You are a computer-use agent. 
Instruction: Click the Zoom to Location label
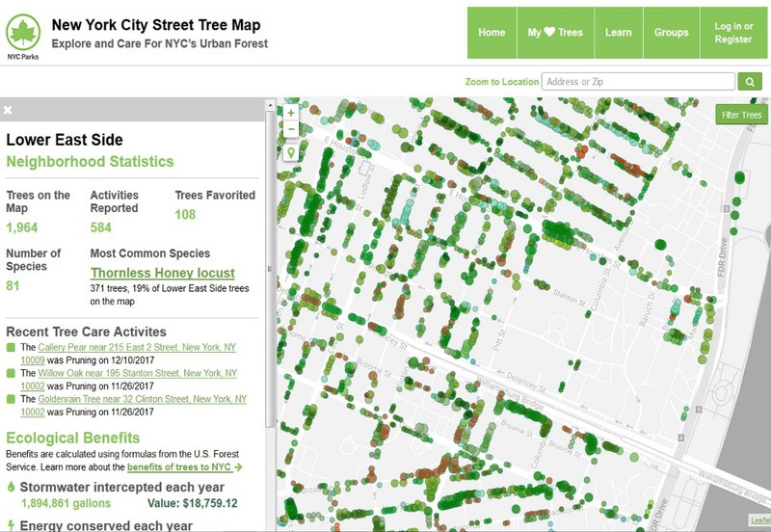click(502, 82)
